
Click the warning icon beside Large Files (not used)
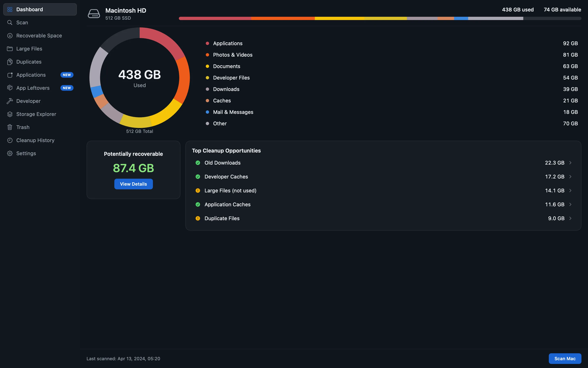pyautogui.click(x=198, y=191)
